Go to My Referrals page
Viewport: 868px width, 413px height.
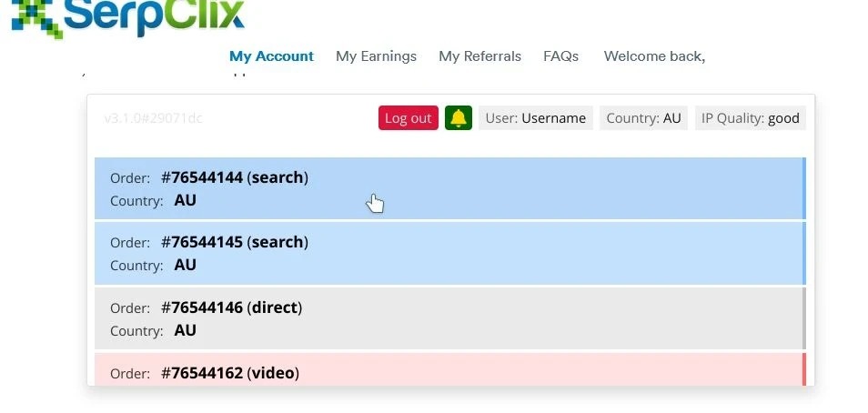pyautogui.click(x=479, y=56)
